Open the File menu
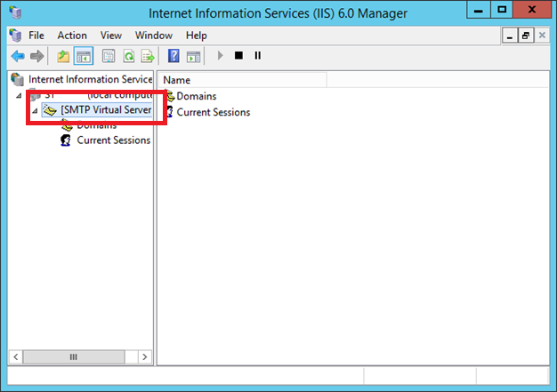This screenshot has height=392, width=557. [x=36, y=36]
